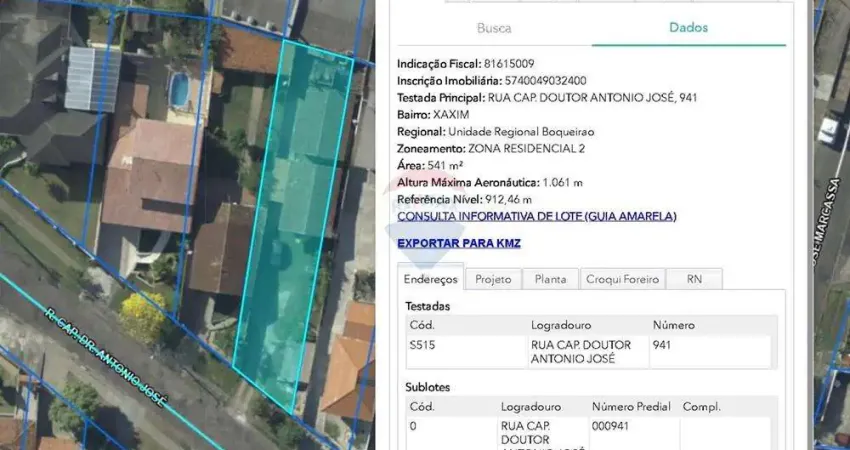850x450 pixels.
Task: Open the RN tab
Action: tap(694, 279)
